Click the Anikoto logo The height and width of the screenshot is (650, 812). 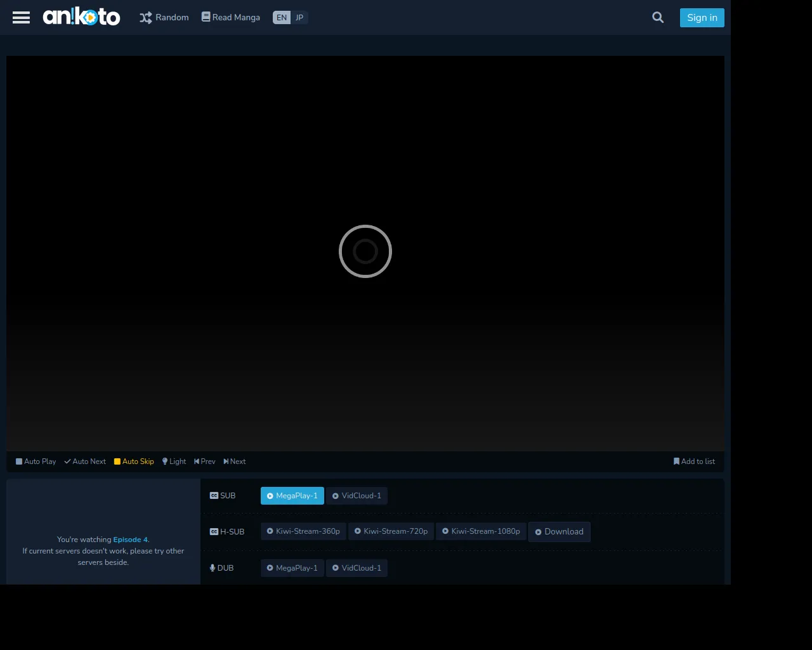81,17
